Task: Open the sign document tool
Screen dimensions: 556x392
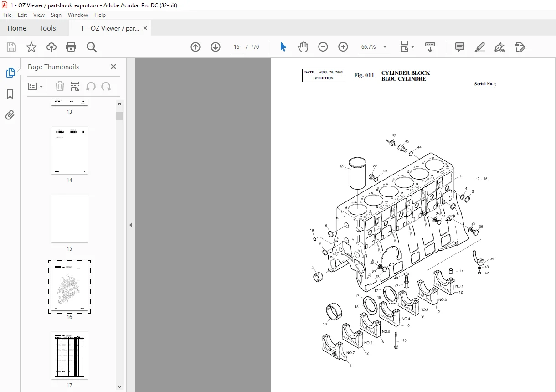Action: coord(499,47)
